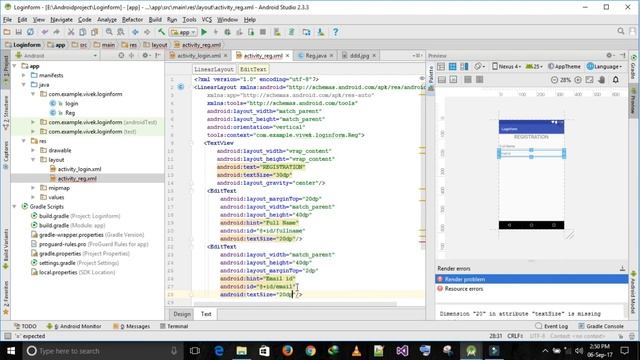Click the Undo arrow in toolbar

coord(44,32)
